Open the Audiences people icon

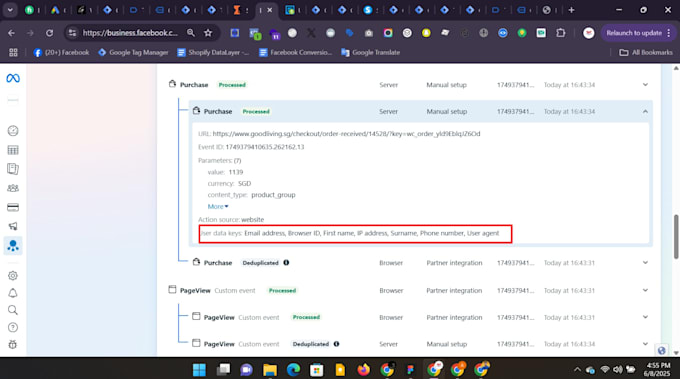[x=13, y=188]
